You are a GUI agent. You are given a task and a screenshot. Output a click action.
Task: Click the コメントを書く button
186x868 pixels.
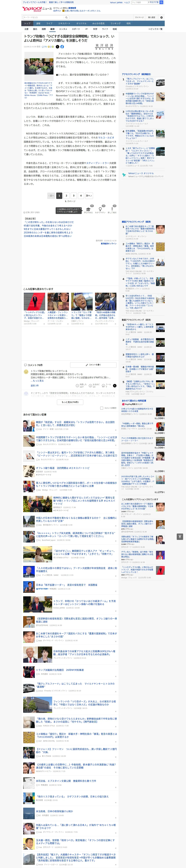[93, 365]
